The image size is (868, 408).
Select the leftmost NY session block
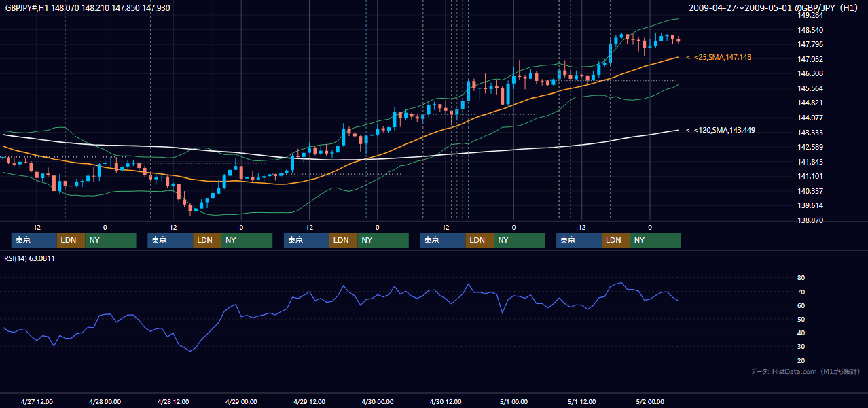[x=111, y=240]
